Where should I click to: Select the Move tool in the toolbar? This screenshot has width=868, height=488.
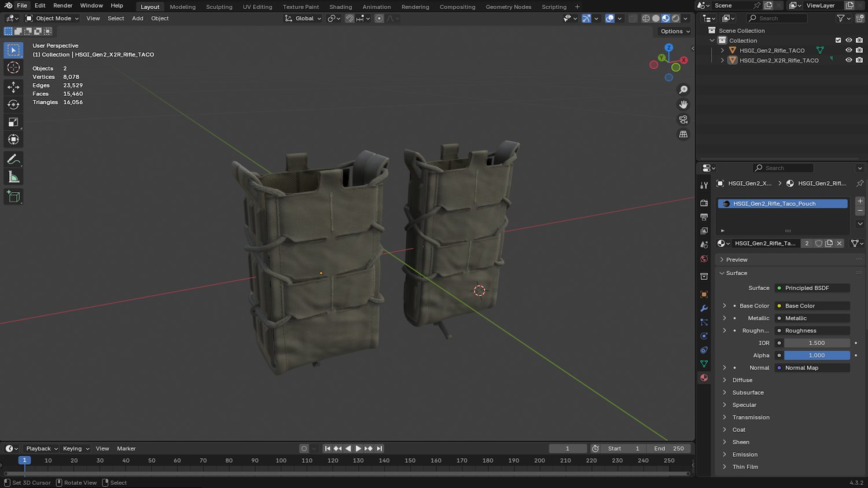pos(13,87)
